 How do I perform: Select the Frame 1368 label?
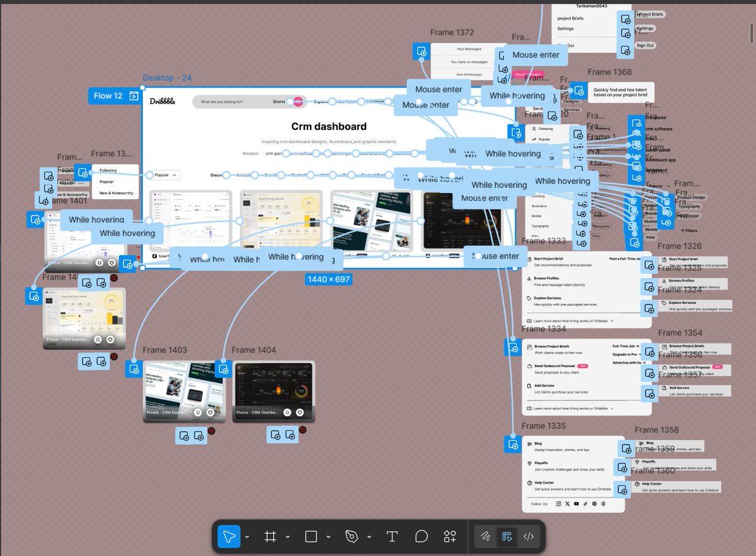pos(609,72)
